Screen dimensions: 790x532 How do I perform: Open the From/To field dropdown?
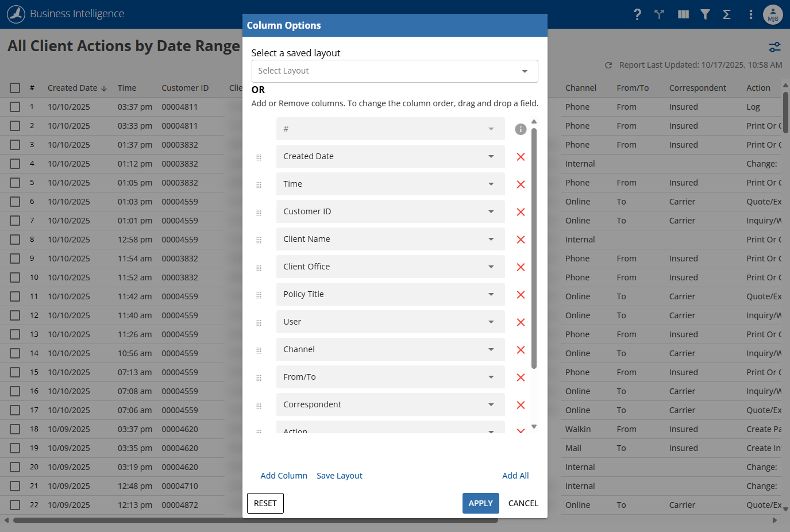391,377
